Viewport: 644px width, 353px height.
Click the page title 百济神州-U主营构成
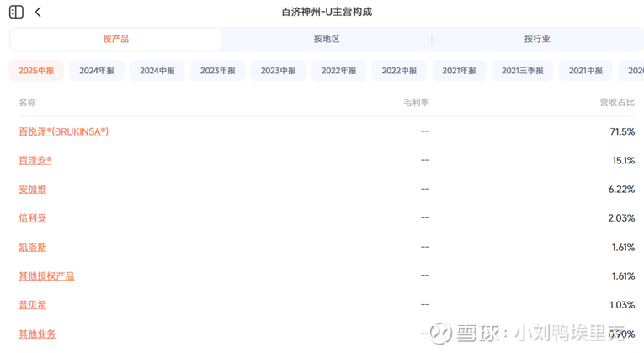[x=327, y=12]
